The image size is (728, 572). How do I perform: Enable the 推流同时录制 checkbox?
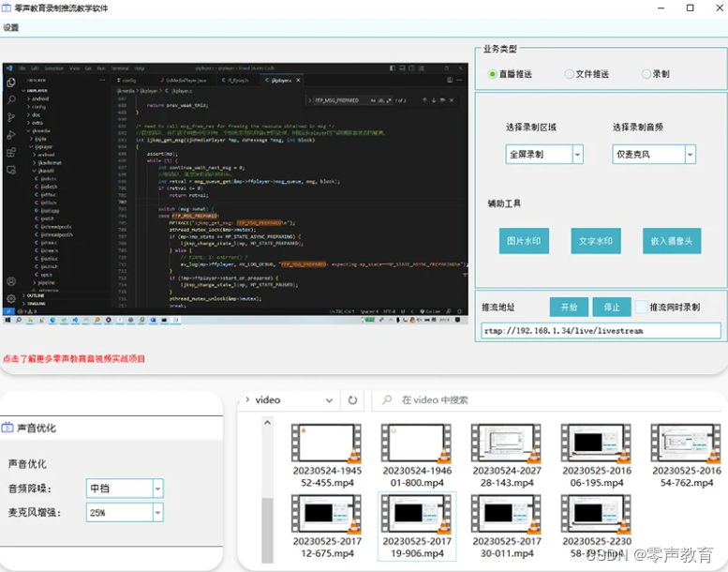click(641, 308)
